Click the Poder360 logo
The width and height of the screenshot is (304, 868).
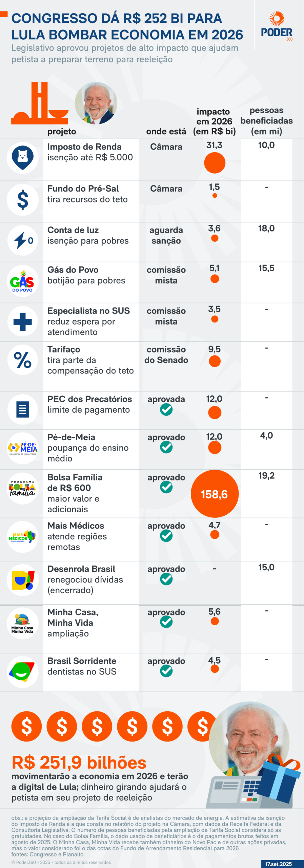pyautogui.click(x=277, y=27)
